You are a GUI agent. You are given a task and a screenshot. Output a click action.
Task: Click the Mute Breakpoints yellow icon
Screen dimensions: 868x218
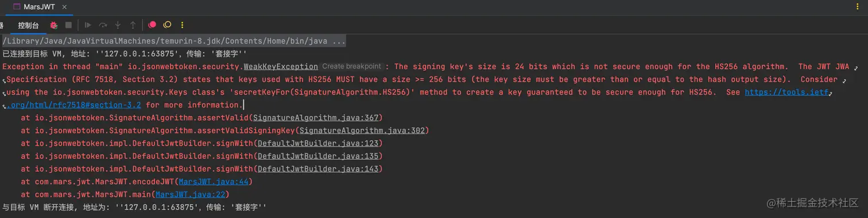coord(167,25)
